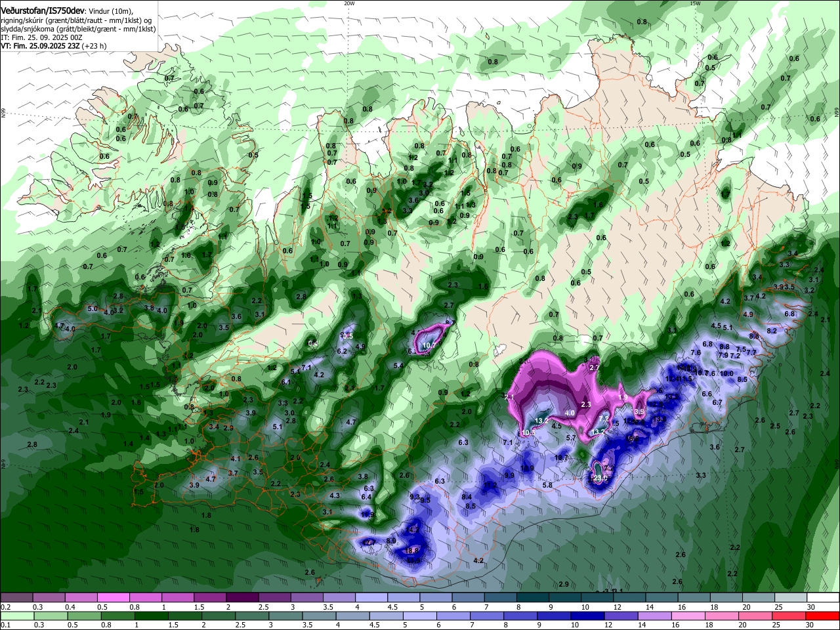The width and height of the screenshot is (840, 630).
Task: Click the 6.4 precipitation value on map
Action: (x=366, y=497)
